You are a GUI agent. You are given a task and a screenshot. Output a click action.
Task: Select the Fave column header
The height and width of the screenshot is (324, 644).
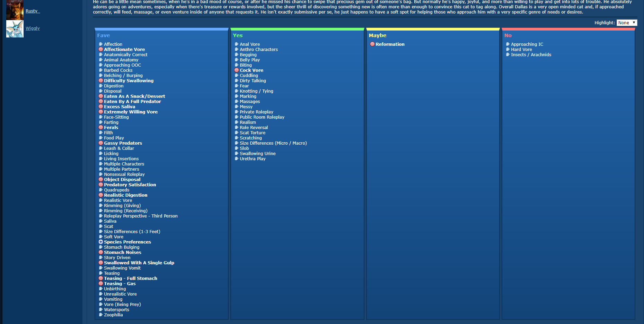(x=104, y=35)
